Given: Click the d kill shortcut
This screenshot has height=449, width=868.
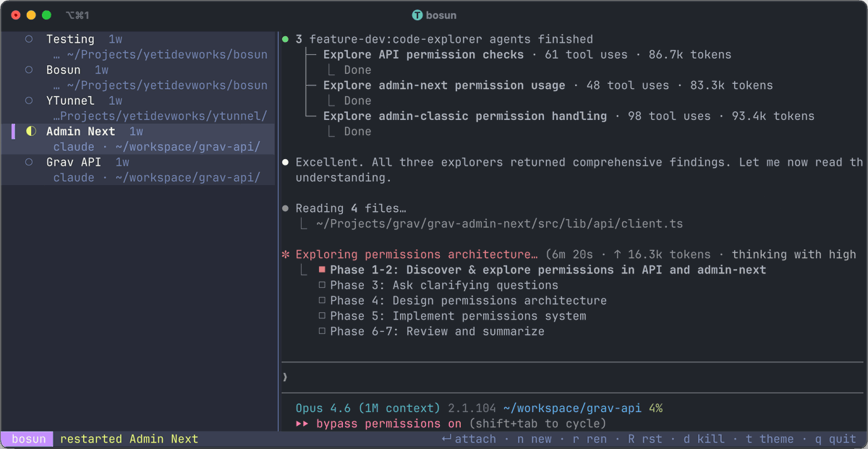Looking at the screenshot, I should 704,439.
